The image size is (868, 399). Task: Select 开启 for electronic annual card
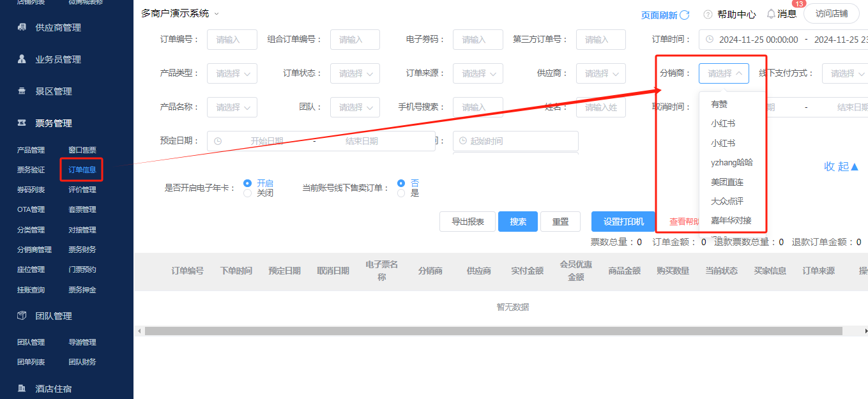[x=248, y=183]
